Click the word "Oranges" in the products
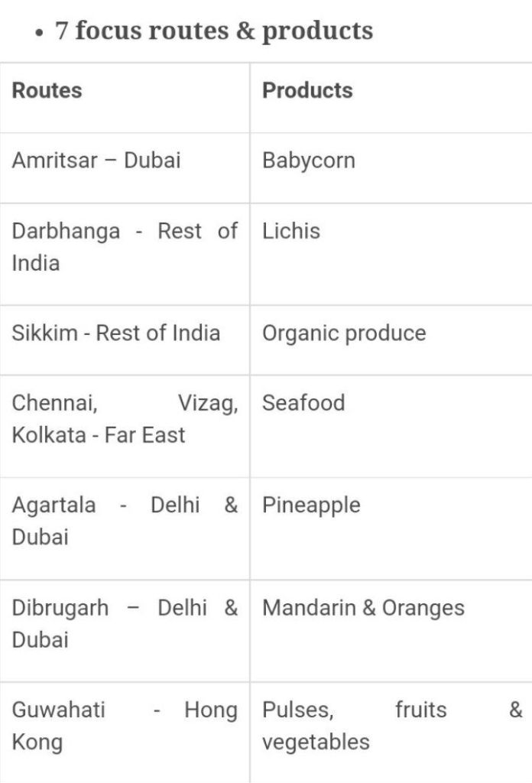 point(423,609)
